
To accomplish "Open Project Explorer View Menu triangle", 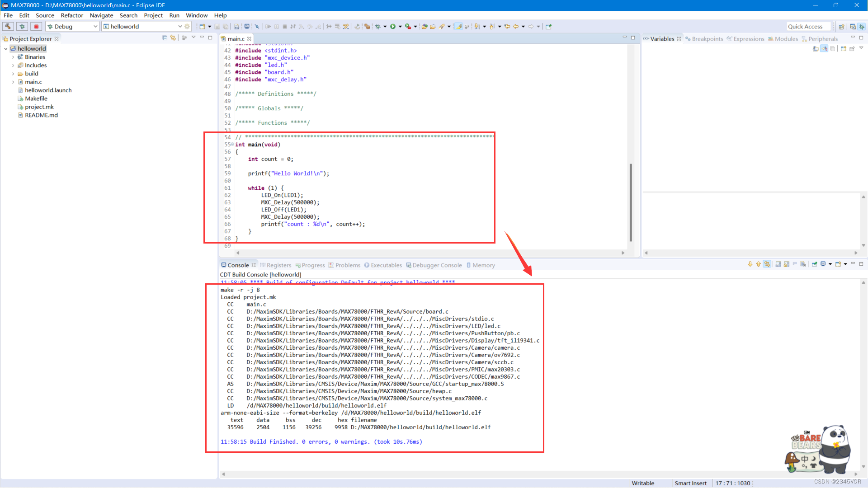I will 193,37.
